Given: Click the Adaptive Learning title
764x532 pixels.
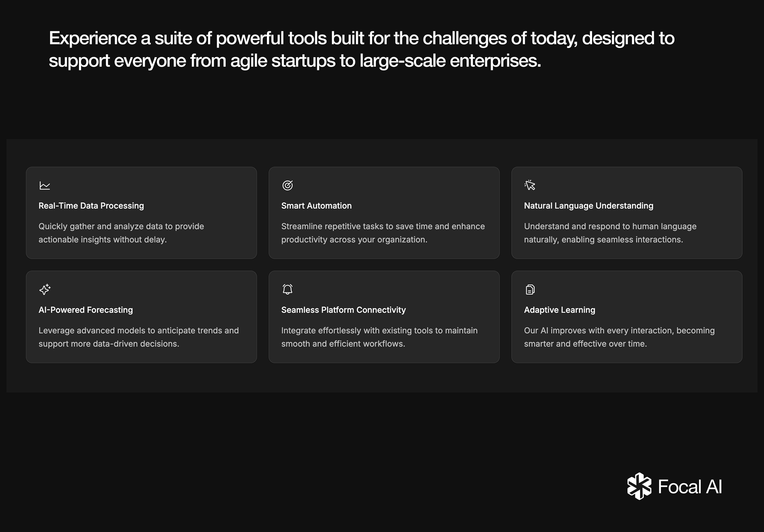Looking at the screenshot, I should [559, 310].
